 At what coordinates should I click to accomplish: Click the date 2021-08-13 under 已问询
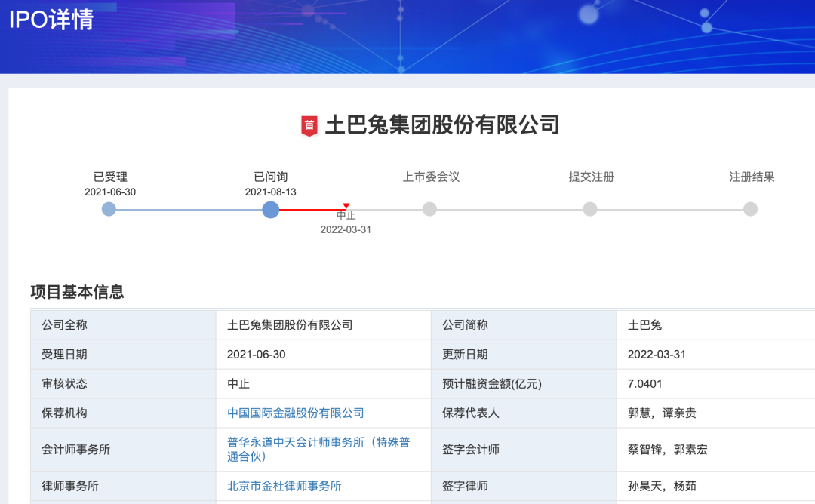tap(270, 192)
